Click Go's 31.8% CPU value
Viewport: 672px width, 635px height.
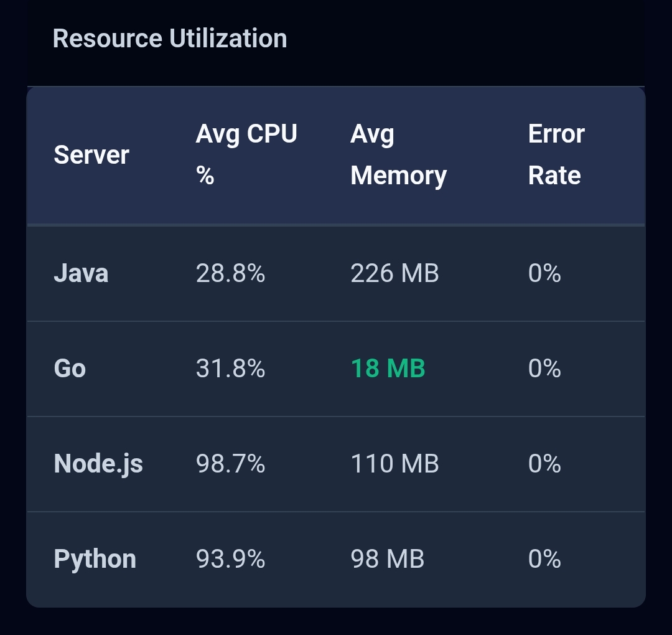click(230, 369)
